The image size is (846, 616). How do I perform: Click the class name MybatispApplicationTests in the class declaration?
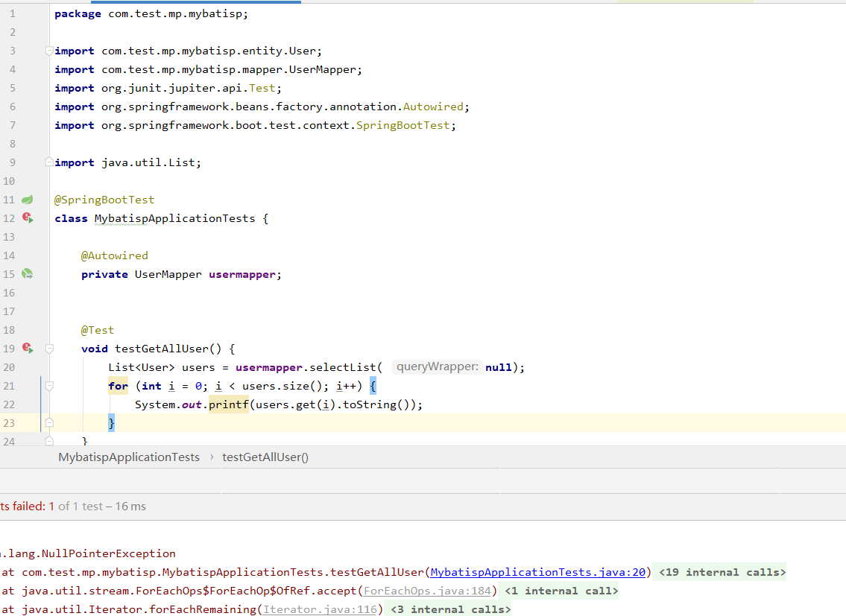175,218
